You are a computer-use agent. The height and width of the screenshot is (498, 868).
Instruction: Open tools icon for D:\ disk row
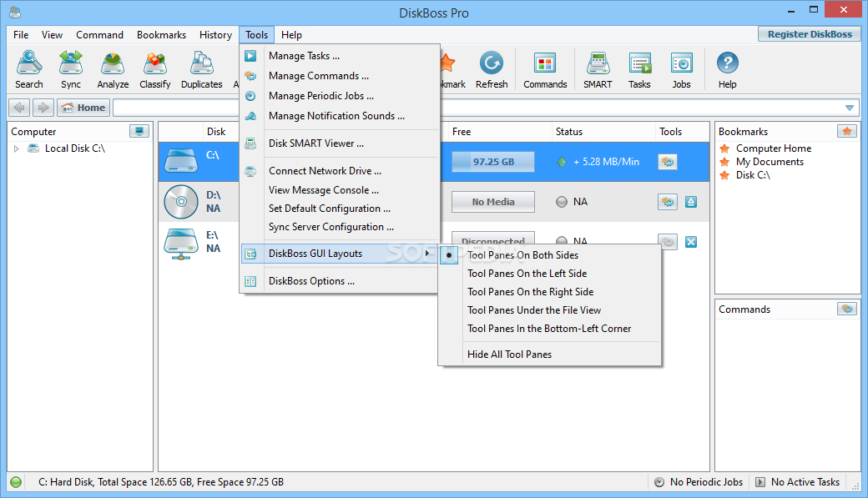pos(668,201)
